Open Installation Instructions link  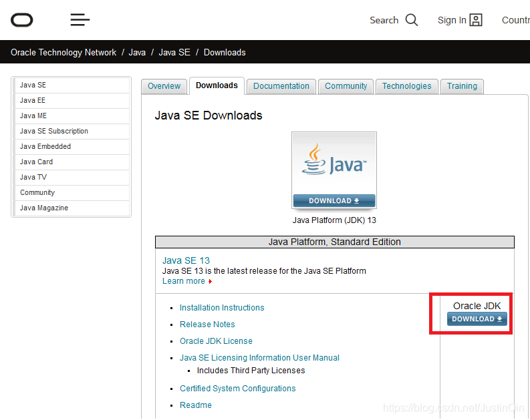(x=222, y=308)
